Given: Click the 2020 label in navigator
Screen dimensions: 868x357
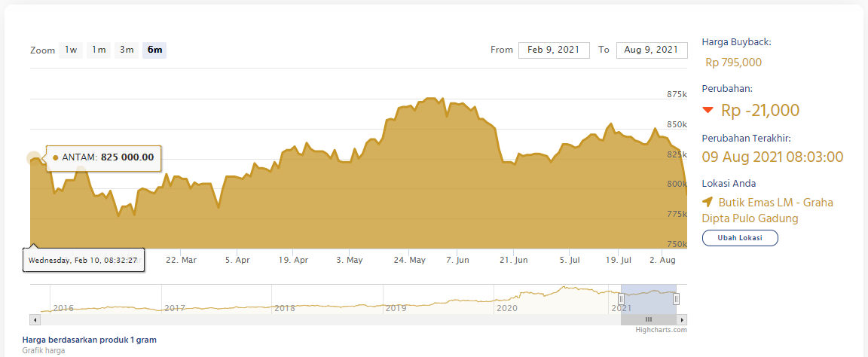Looking at the screenshot, I should (x=507, y=308).
